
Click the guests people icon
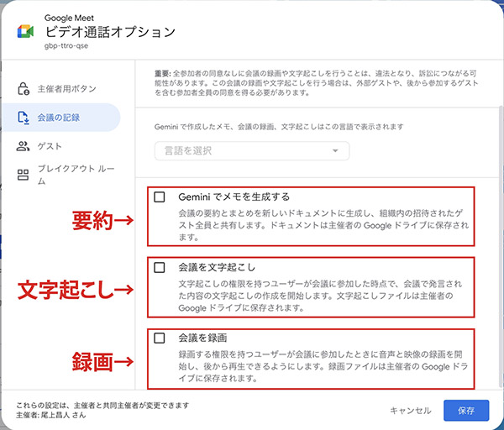pos(23,146)
